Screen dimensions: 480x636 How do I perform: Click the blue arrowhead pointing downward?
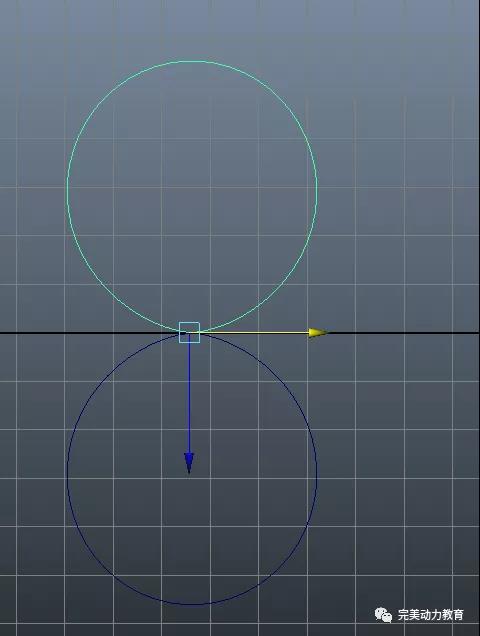[x=189, y=463]
